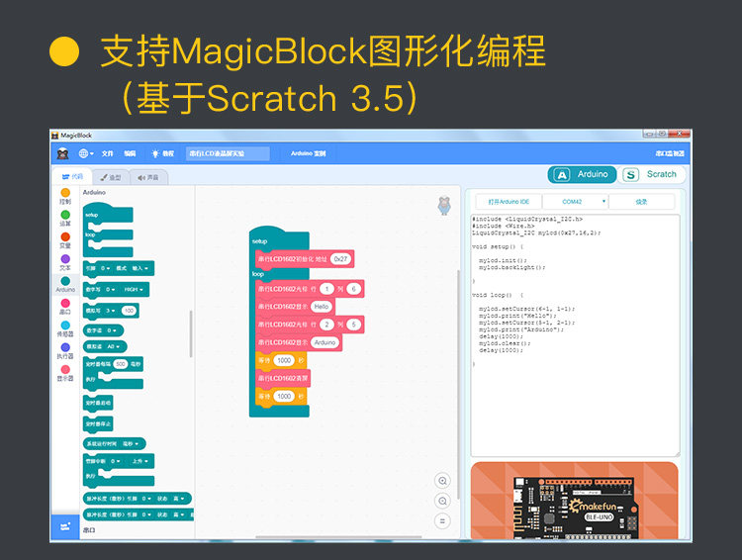Select the pink 串口 serial category
The width and height of the screenshot is (742, 560).
65,307
